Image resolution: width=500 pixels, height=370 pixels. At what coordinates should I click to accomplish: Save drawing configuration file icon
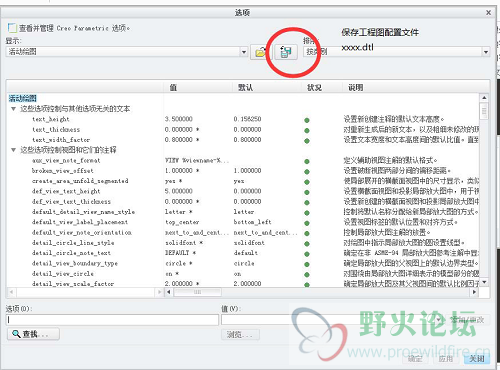[x=286, y=52]
